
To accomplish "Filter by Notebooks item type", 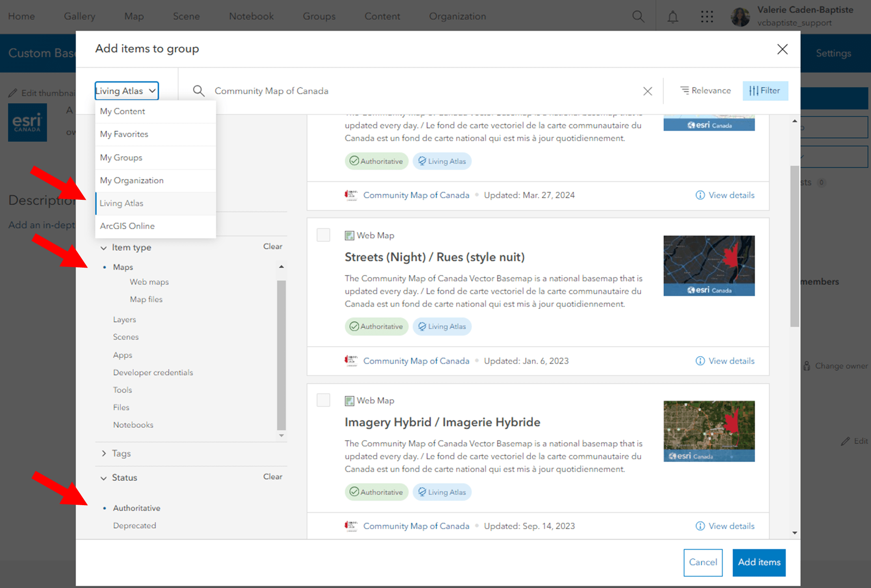I will (x=133, y=425).
